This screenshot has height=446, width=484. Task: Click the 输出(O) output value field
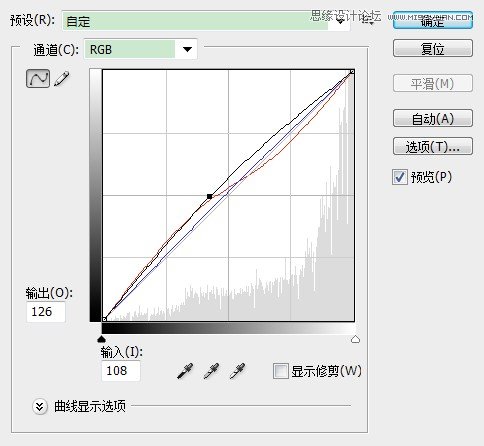point(46,312)
